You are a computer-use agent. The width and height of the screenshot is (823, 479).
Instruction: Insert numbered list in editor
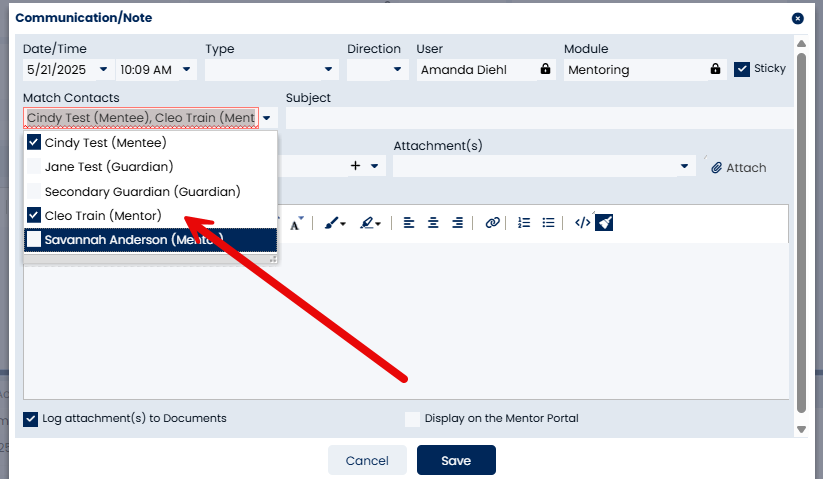(524, 223)
